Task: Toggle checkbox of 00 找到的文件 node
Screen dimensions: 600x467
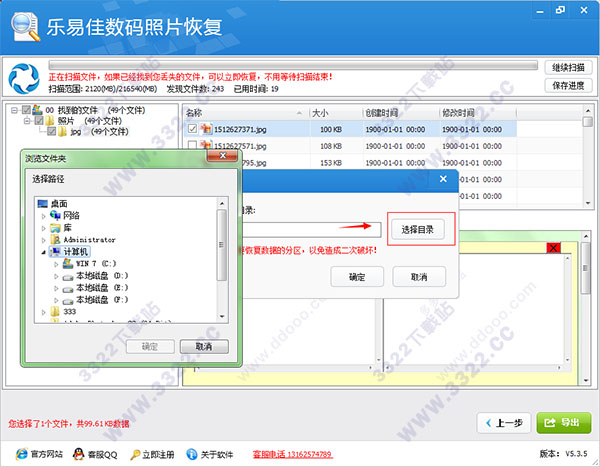Action: coord(26,110)
